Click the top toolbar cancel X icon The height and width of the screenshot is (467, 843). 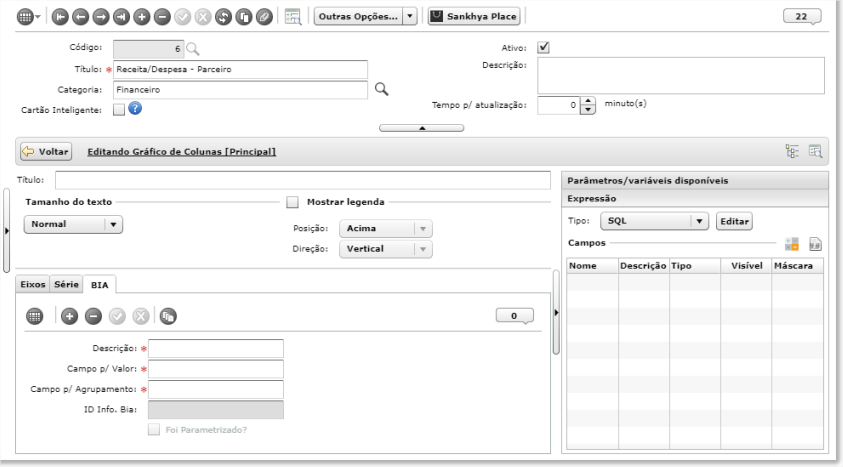click(x=203, y=17)
